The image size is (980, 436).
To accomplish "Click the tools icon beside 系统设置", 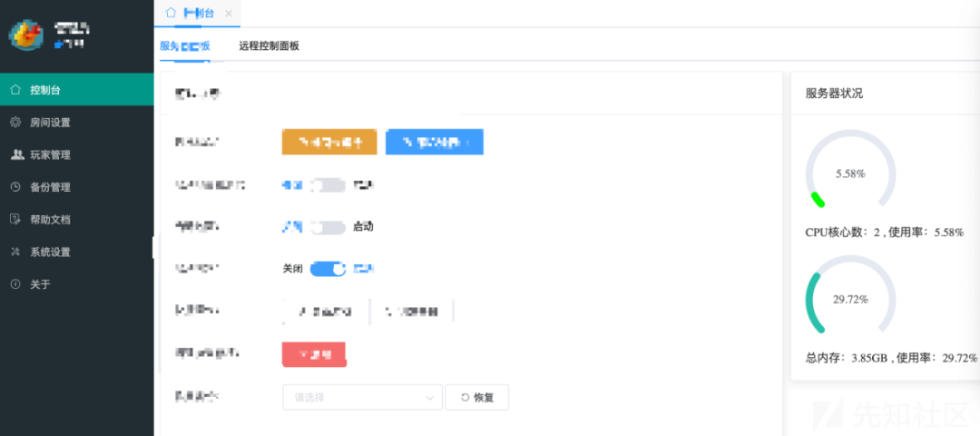I will [x=16, y=253].
